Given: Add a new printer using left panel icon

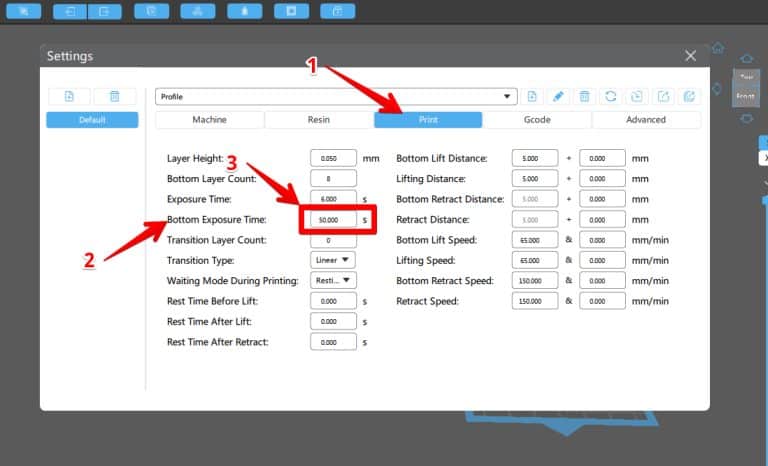Looking at the screenshot, I should 69,96.
